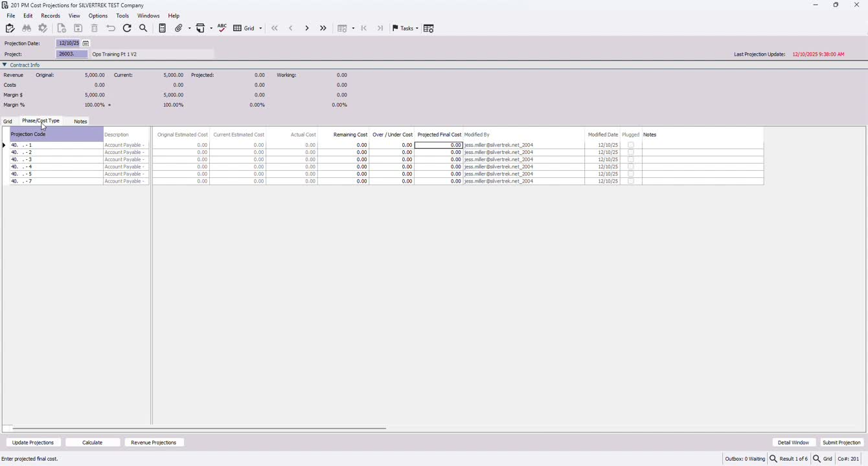The width and height of the screenshot is (868, 466).
Task: Click the new record icon
Action: (x=62, y=28)
